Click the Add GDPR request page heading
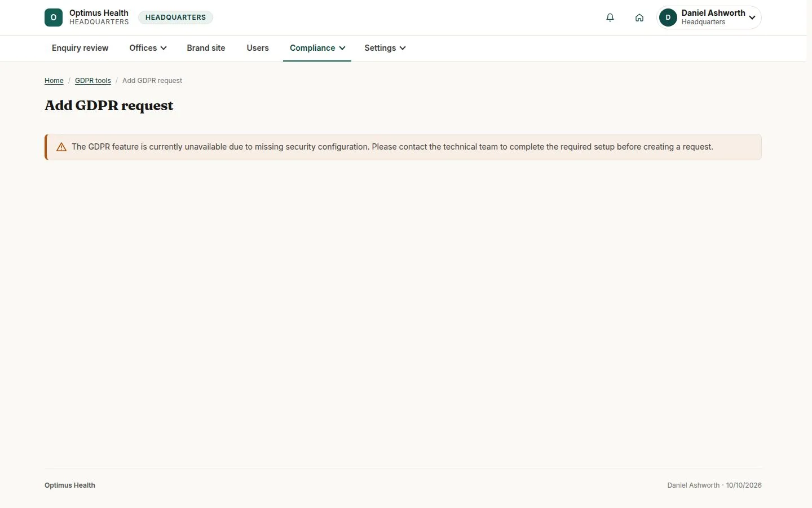 click(109, 106)
